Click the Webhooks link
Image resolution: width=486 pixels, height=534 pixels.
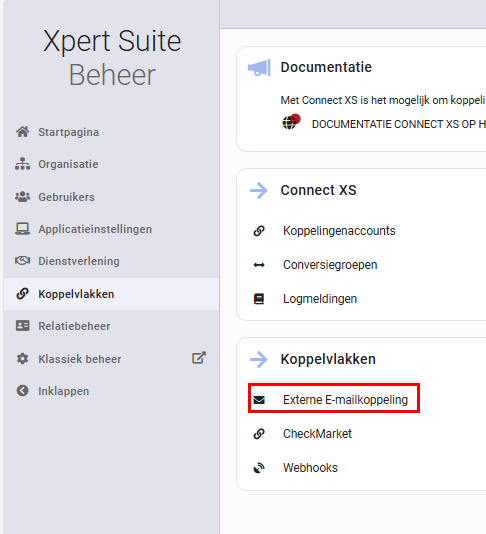[310, 468]
